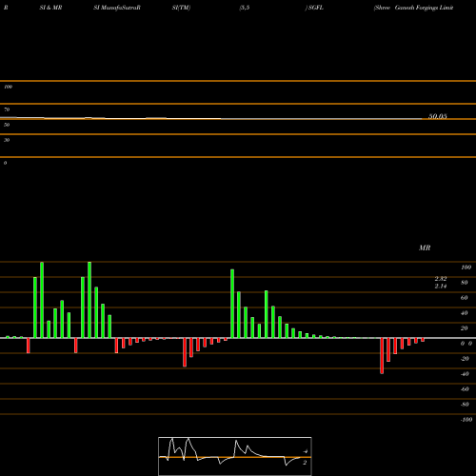Screen dimensions: 476x476
Task: Open the mini overview chart thumbnail
Action: 235,456
